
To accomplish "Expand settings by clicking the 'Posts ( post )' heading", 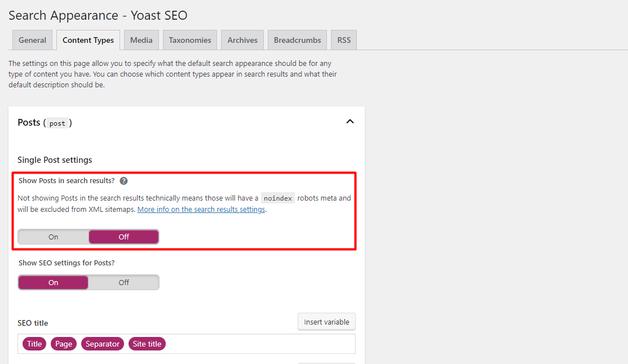I will (45, 122).
